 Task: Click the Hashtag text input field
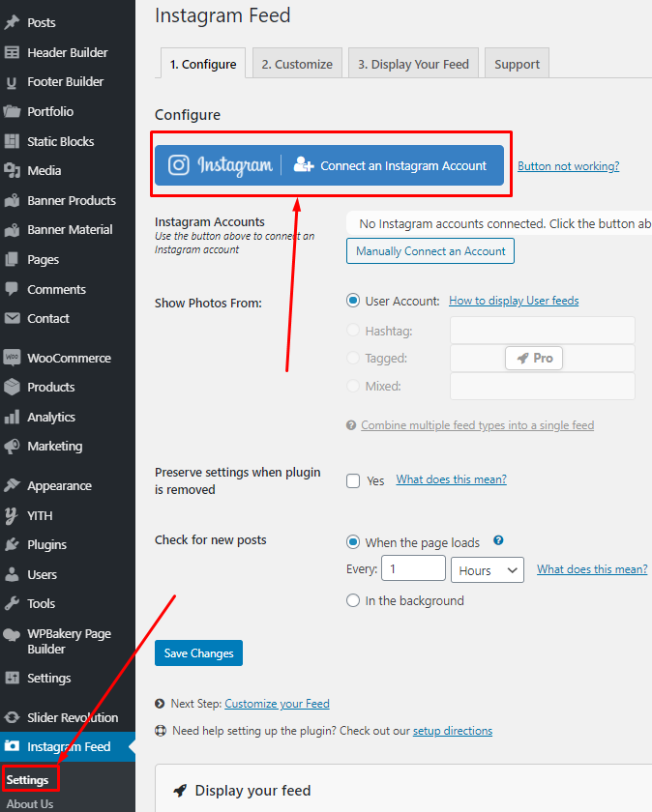542,331
